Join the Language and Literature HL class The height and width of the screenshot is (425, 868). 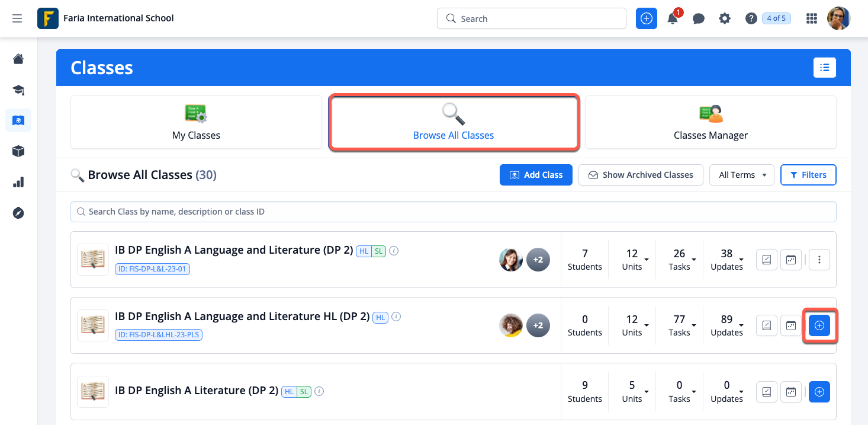click(x=819, y=325)
